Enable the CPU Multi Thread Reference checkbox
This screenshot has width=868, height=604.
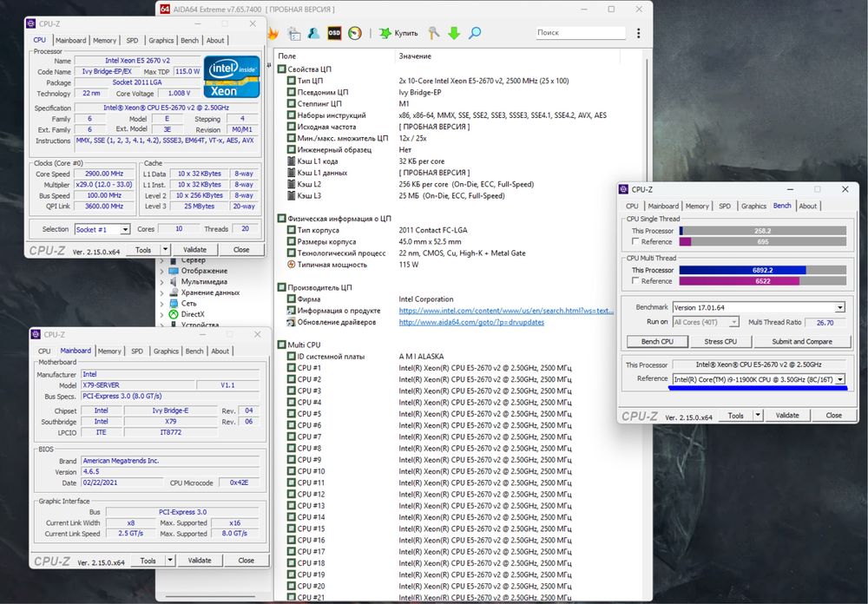(635, 281)
